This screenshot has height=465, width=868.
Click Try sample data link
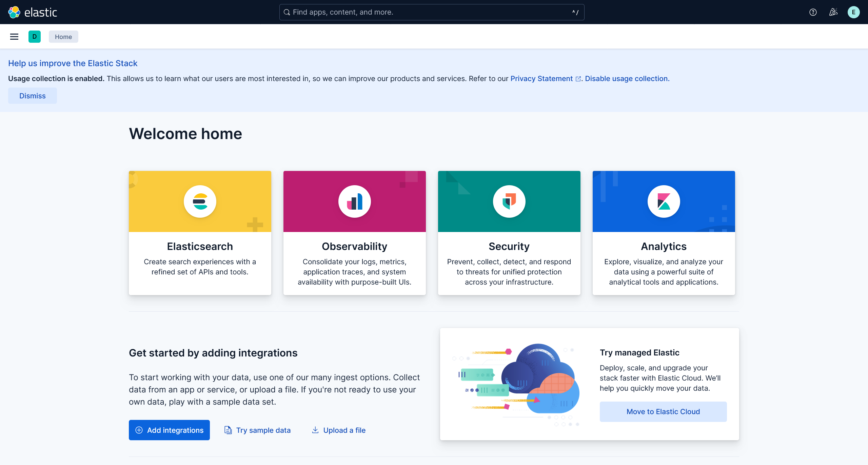[x=263, y=430]
